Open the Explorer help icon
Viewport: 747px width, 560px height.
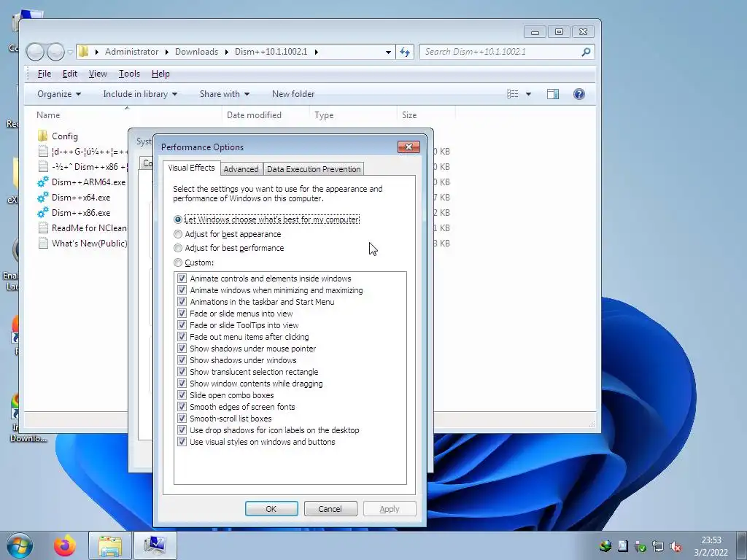[x=578, y=94]
